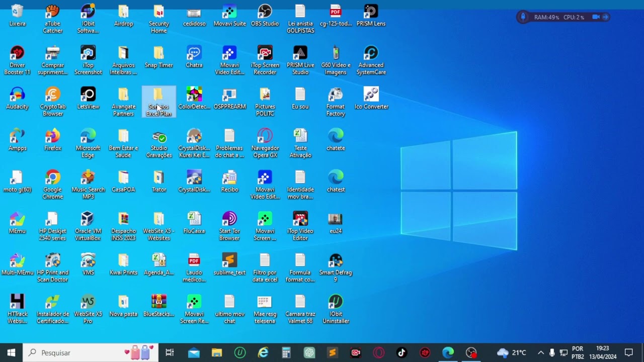644x362 pixels.
Task: Toggle the microphone icon in system tray
Action: pos(552,352)
